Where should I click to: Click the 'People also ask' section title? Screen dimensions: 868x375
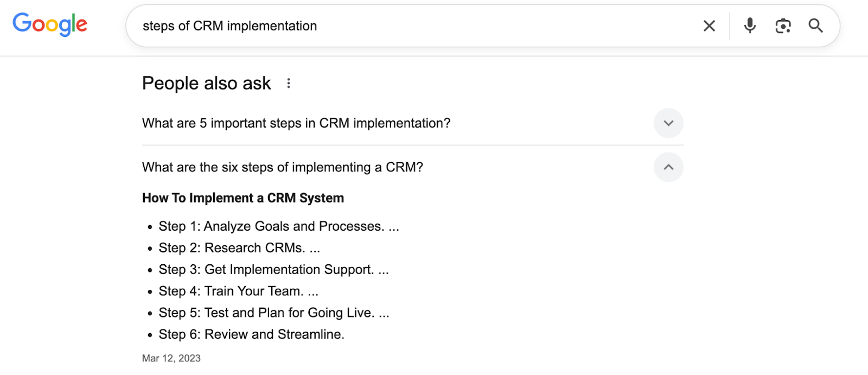tap(206, 84)
